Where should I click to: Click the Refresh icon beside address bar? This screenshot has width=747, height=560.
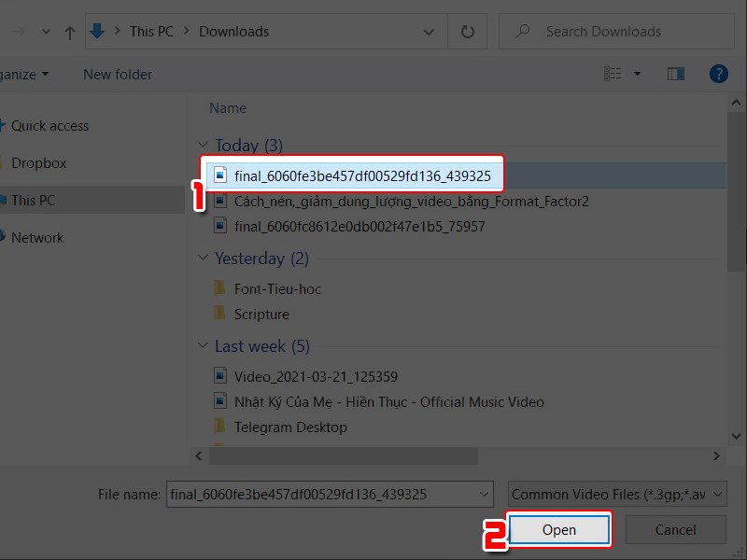468,32
